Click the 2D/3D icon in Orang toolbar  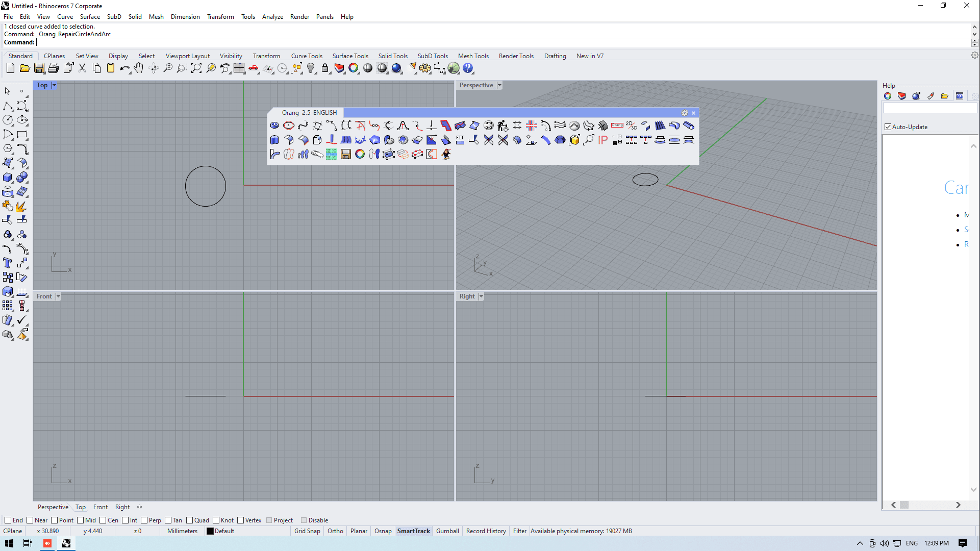click(632, 126)
